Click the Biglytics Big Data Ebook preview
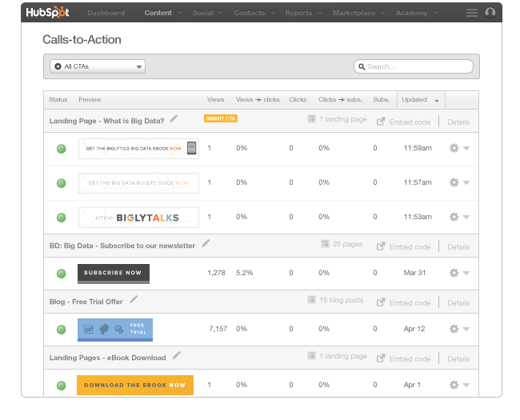520x420 pixels. [138, 149]
